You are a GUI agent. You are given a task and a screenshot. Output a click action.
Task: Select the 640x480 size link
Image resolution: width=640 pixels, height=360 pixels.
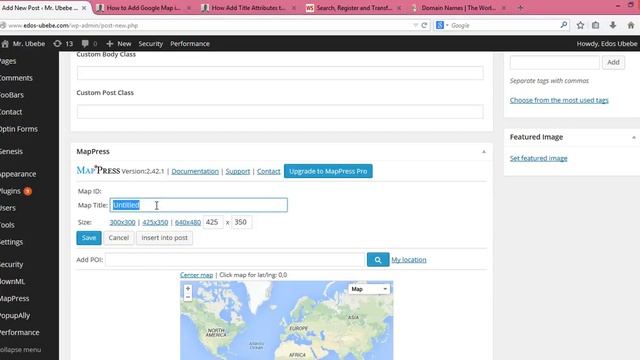(188, 222)
